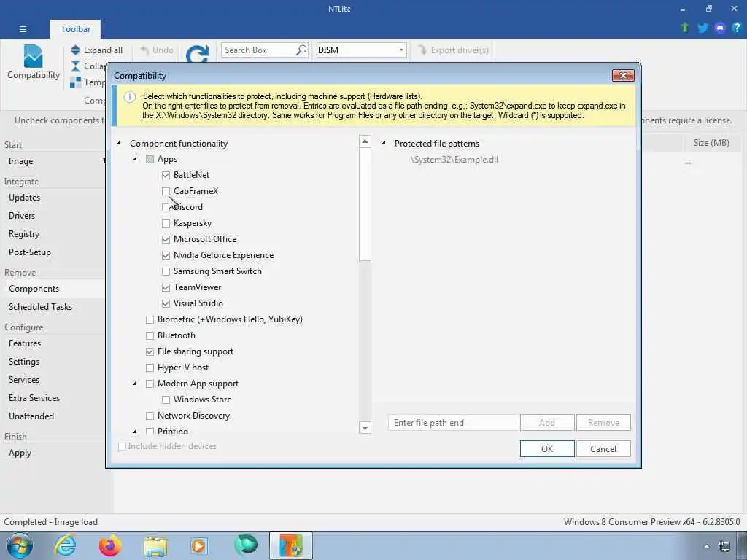Select the \System32\Example.dll pattern entry
The image size is (747, 560).
[454, 160]
